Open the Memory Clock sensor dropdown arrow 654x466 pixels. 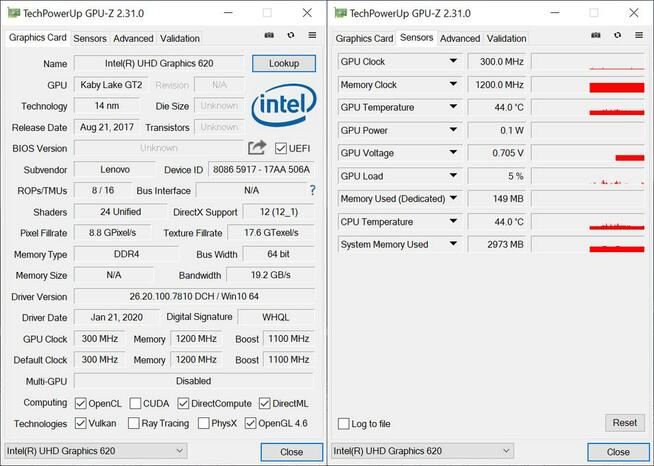[453, 84]
